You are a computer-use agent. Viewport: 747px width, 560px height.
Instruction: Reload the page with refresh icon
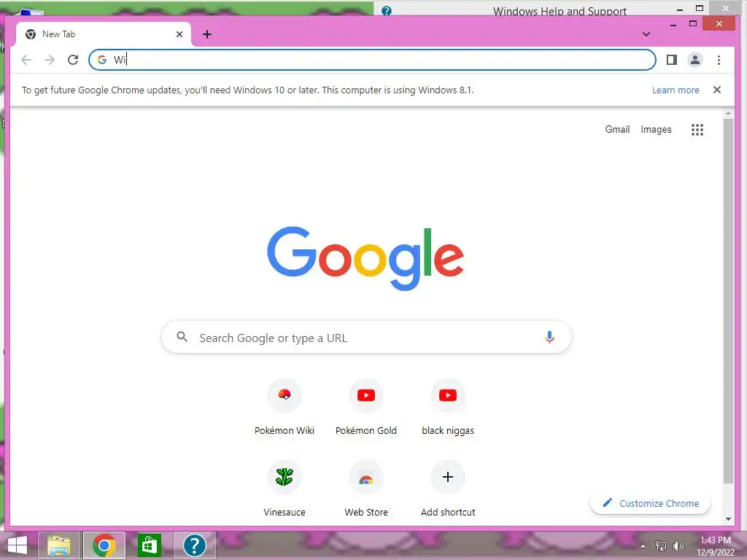tap(73, 60)
